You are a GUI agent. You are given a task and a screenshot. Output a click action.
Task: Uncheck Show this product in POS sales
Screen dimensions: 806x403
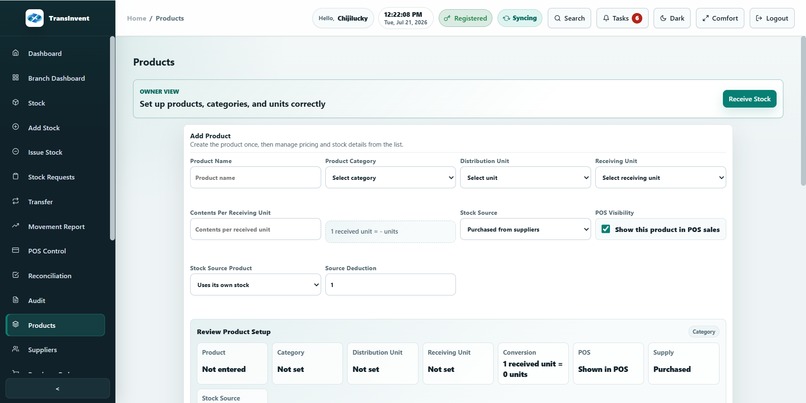click(x=606, y=229)
